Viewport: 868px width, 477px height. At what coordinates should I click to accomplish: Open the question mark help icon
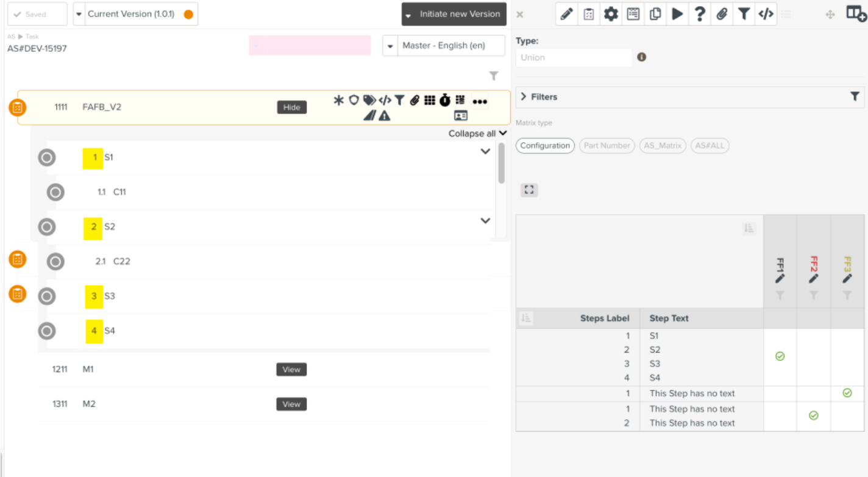pos(700,14)
